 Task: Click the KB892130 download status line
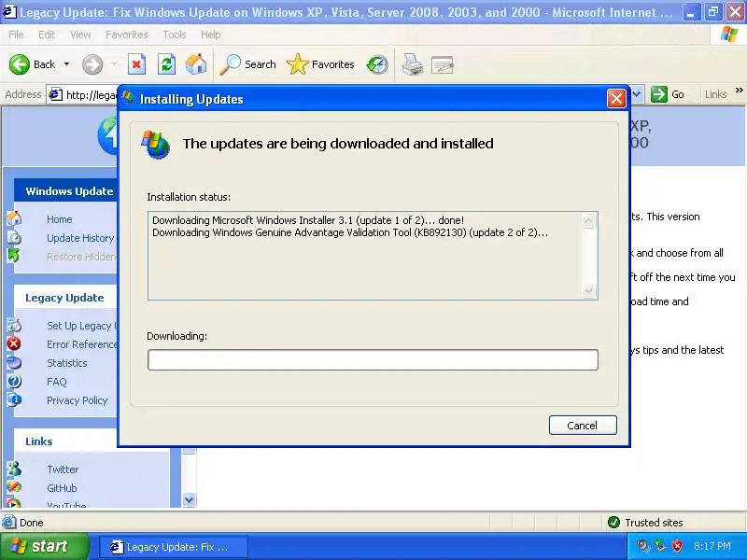(350, 232)
